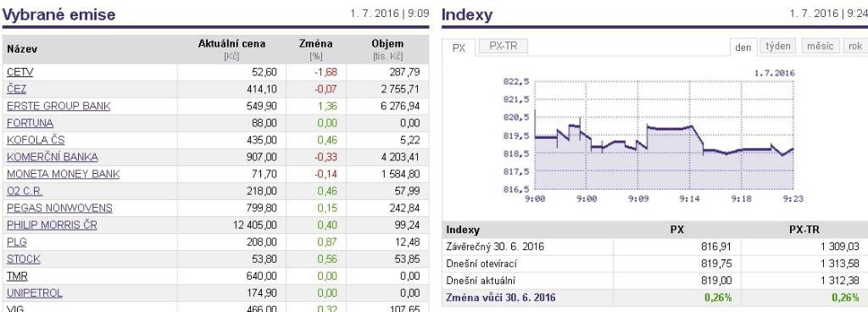Screen dimensions: 868x312
Task: Select the PX index tab
Action: 459,47
